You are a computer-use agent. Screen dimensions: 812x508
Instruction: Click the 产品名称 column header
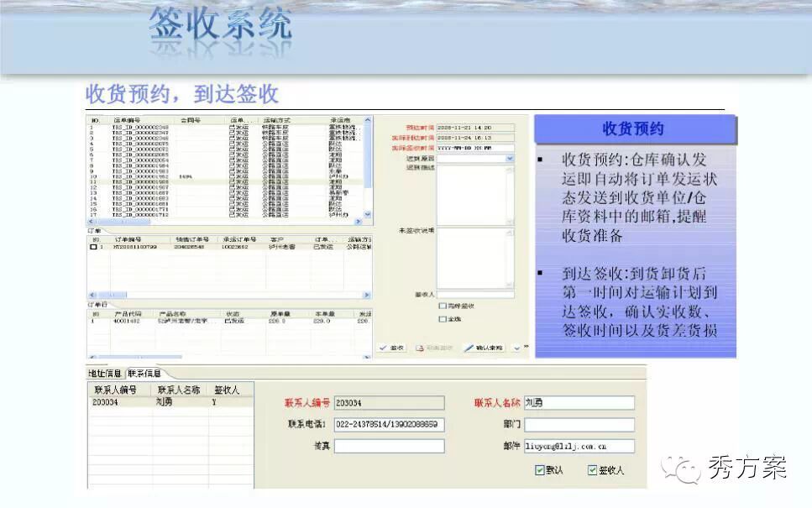[x=172, y=314]
